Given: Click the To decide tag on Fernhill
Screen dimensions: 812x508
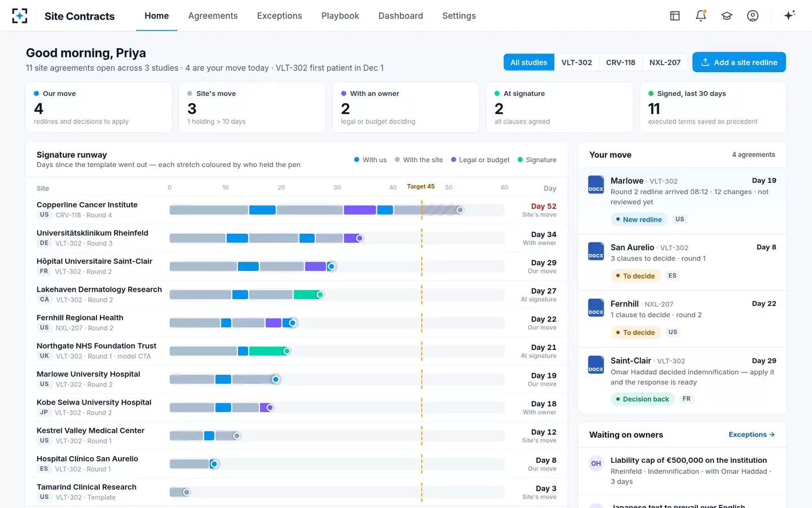Looking at the screenshot, I should [636, 332].
